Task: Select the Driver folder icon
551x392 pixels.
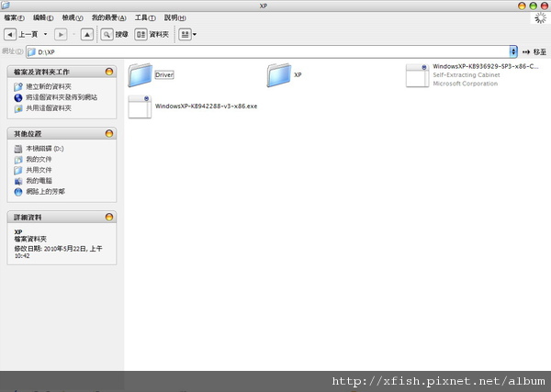Action: point(141,74)
